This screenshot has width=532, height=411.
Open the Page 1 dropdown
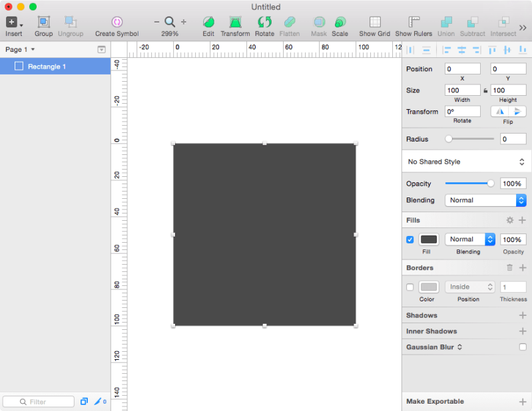[x=20, y=49]
